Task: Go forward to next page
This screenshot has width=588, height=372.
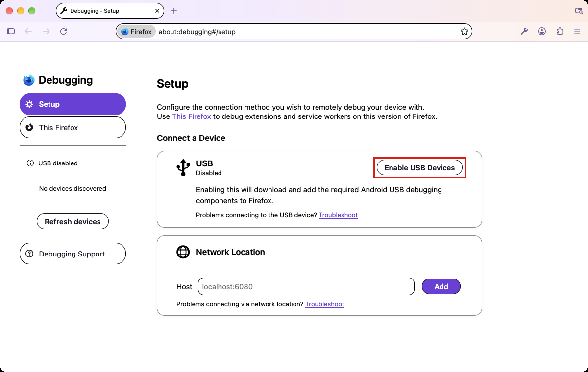Action: [x=46, y=31]
